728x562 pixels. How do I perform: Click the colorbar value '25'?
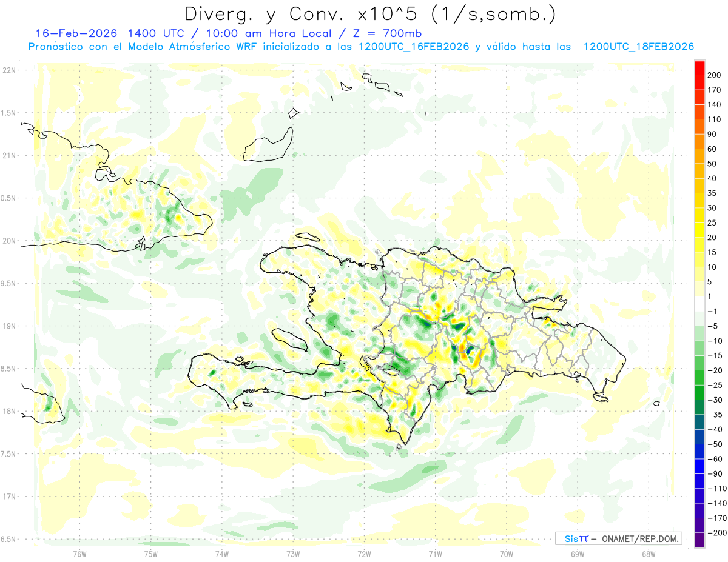(x=712, y=222)
